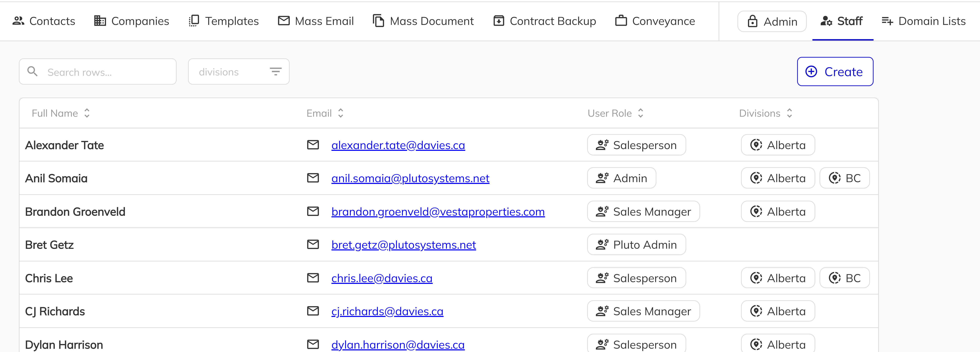The height and width of the screenshot is (352, 980).
Task: Click the Create button
Action: point(835,71)
